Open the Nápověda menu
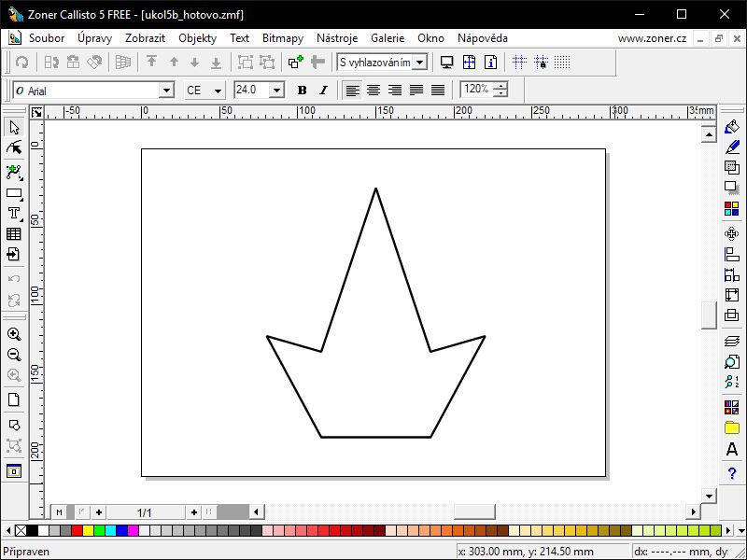Screen dimensions: 747x560 483,38
